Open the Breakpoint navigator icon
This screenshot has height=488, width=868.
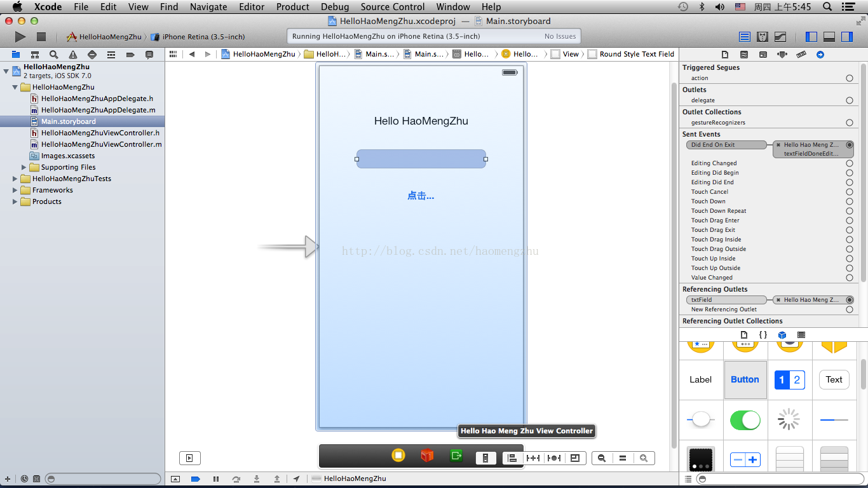pyautogui.click(x=130, y=55)
